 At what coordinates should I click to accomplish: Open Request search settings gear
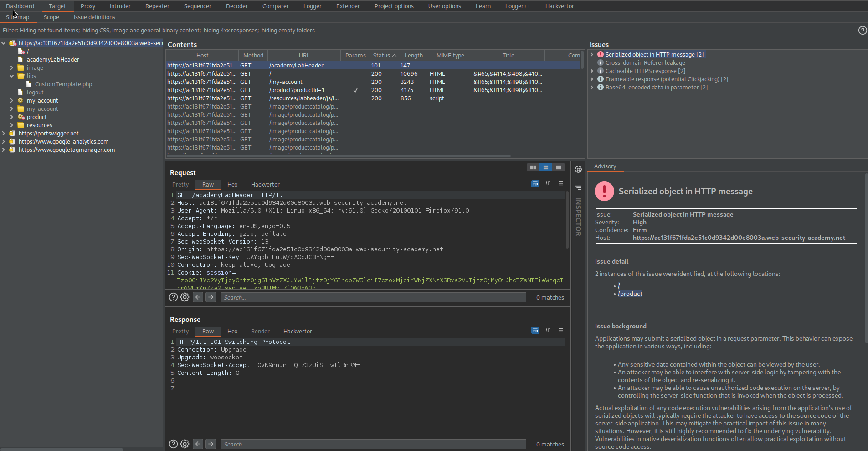point(185,297)
